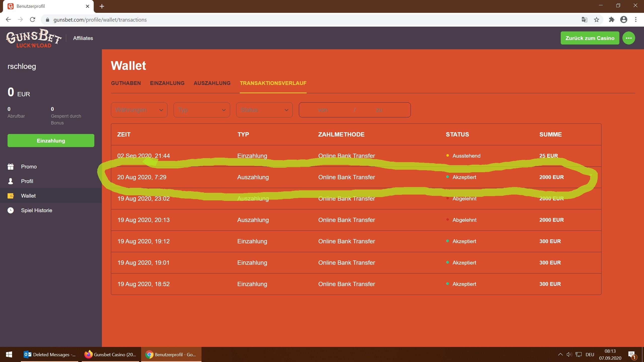
Task: Click the Profil person icon
Action: pos(11,181)
